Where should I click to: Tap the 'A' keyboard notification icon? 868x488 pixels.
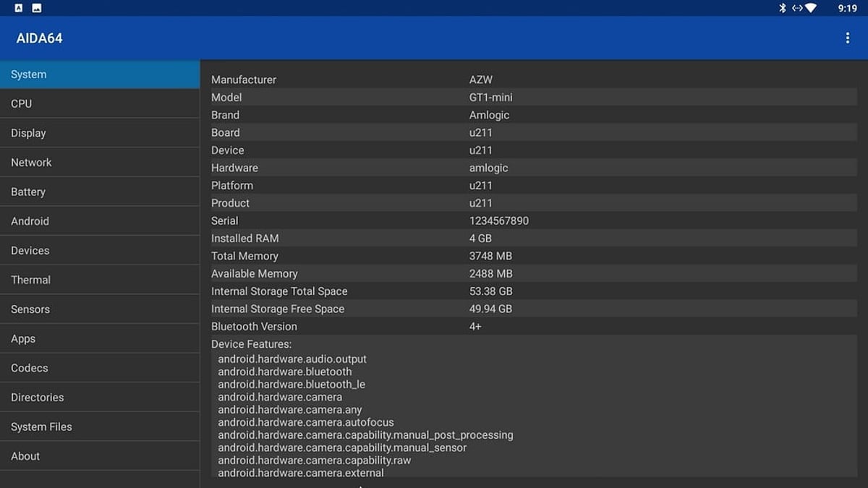click(19, 8)
